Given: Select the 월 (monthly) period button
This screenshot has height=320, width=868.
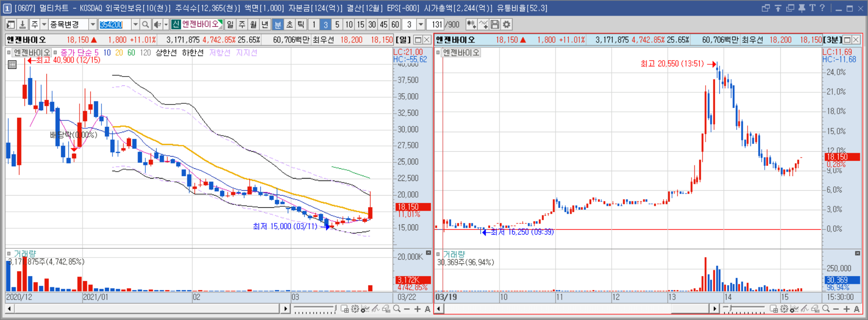Looking at the screenshot, I should (253, 24).
